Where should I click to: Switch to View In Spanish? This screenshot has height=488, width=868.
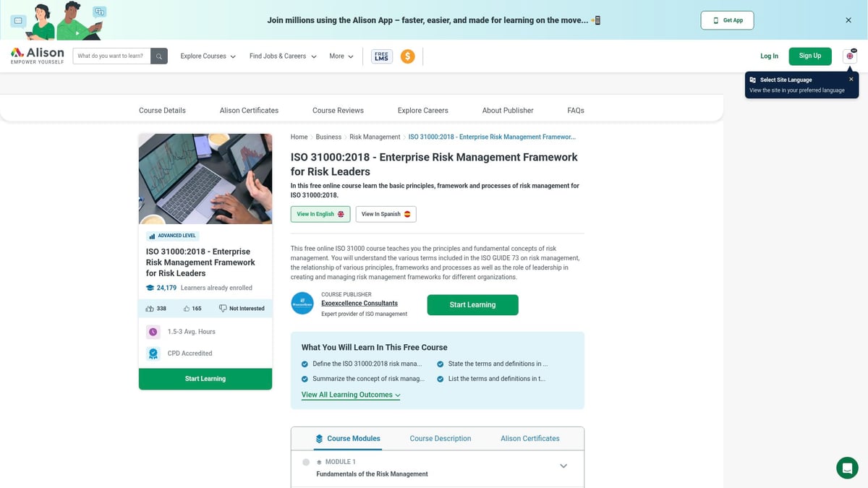click(x=386, y=214)
